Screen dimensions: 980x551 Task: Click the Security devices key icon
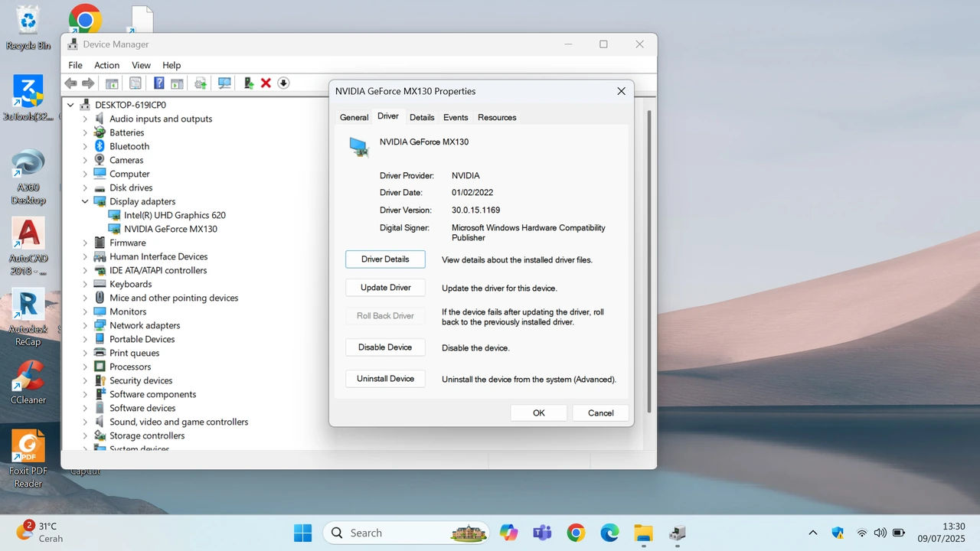coord(100,380)
